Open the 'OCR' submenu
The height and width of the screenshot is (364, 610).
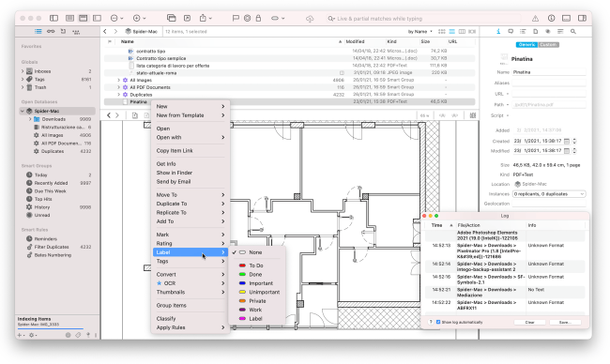pos(191,283)
